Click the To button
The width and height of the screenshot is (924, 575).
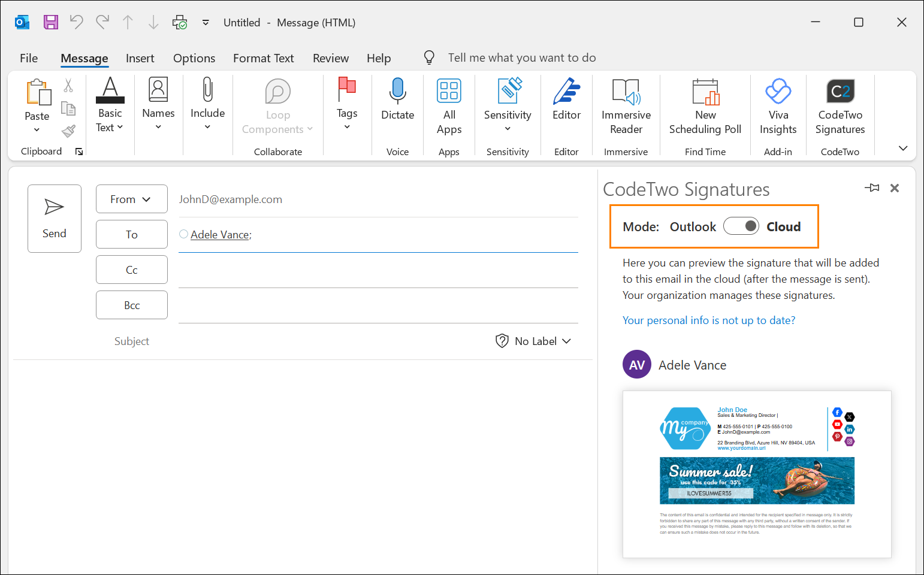pyautogui.click(x=132, y=234)
